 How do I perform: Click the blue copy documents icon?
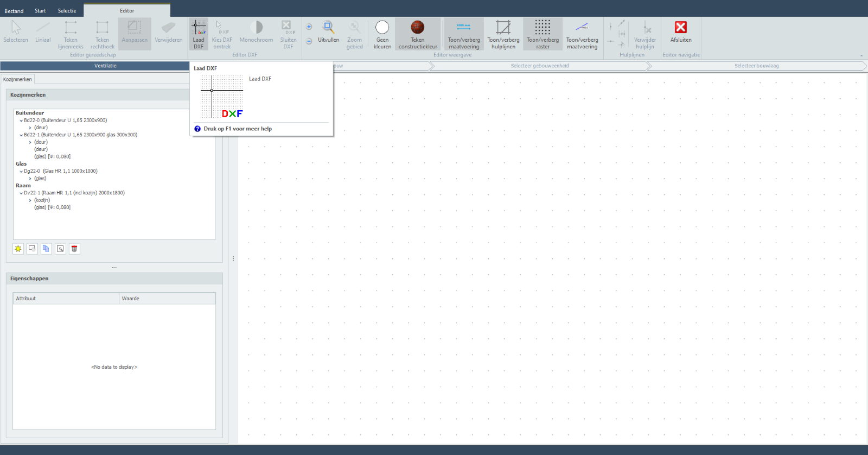[46, 249]
